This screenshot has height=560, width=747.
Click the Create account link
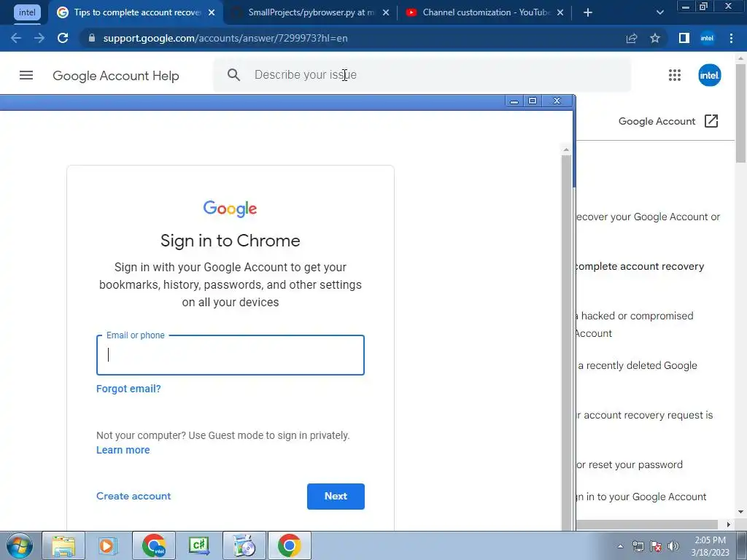tap(133, 496)
